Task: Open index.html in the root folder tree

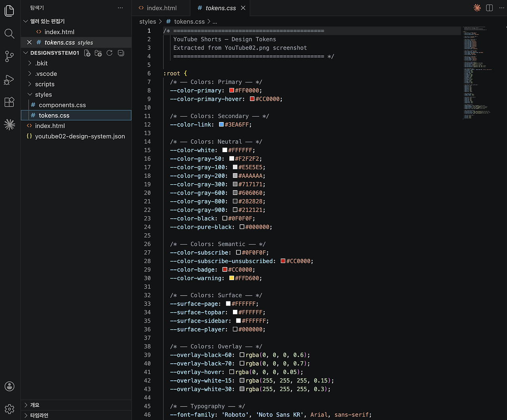Action: coord(76,126)
